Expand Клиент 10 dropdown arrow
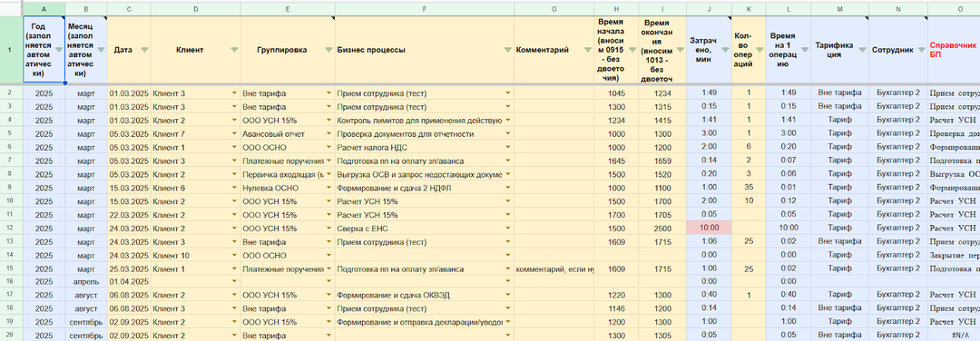This screenshot has height=341, width=980. (x=234, y=255)
